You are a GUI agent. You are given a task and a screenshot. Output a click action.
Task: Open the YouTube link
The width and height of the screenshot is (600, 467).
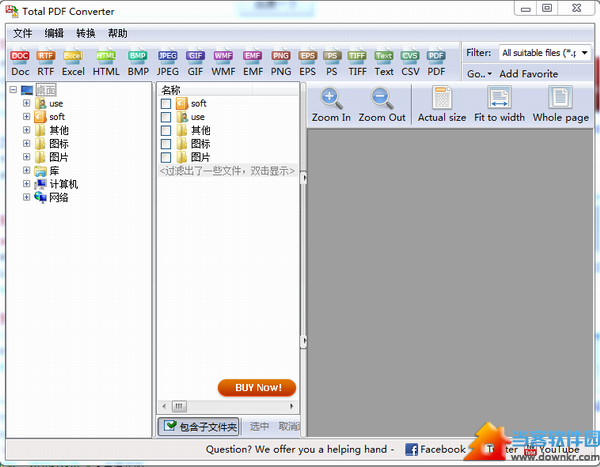pyautogui.click(x=553, y=449)
